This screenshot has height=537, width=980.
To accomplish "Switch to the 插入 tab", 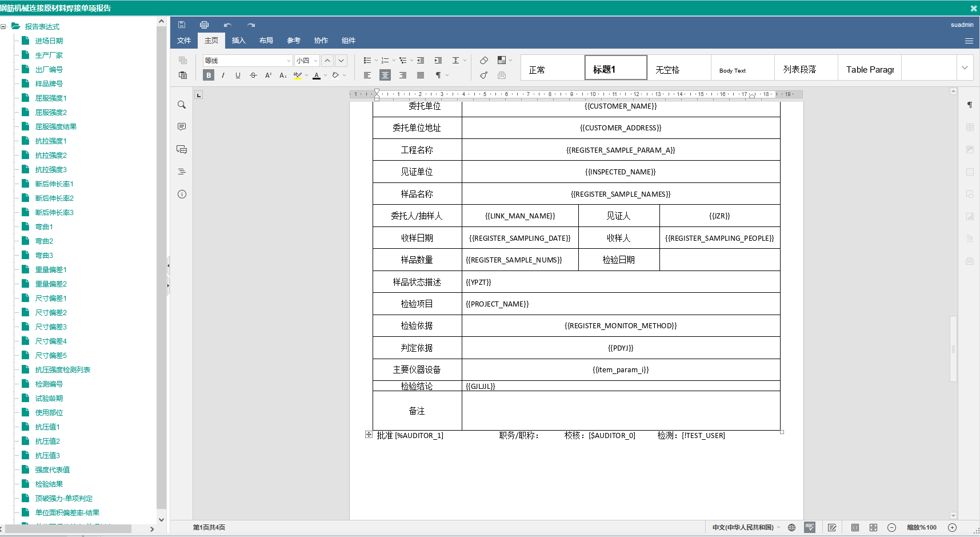I will click(x=239, y=40).
